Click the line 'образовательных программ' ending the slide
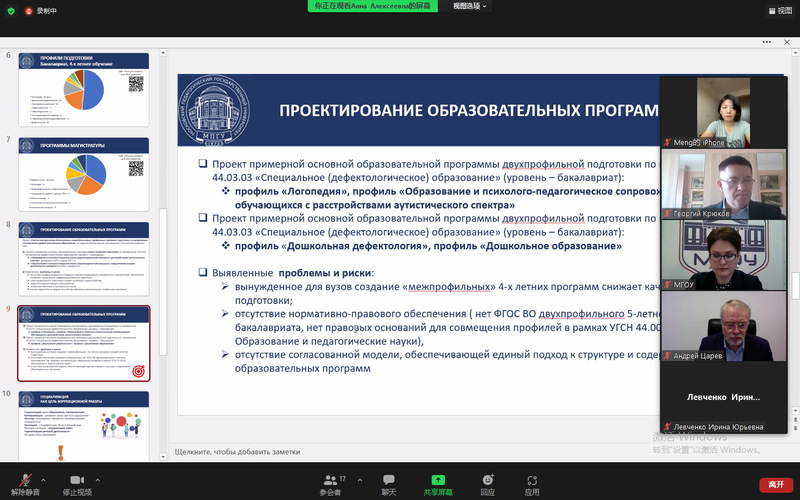 coord(303,368)
